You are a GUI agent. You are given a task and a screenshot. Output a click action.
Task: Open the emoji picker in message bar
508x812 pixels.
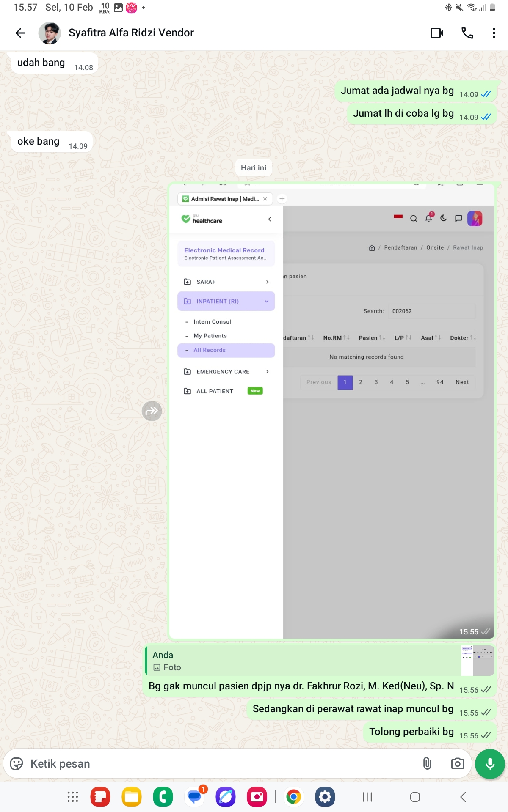(x=17, y=763)
